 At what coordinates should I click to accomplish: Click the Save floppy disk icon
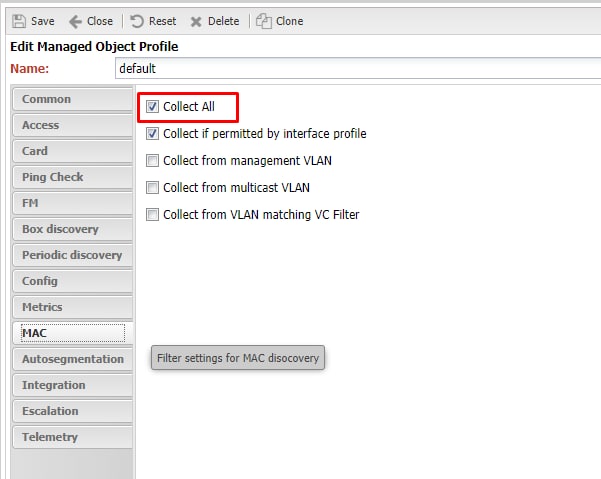[19, 21]
